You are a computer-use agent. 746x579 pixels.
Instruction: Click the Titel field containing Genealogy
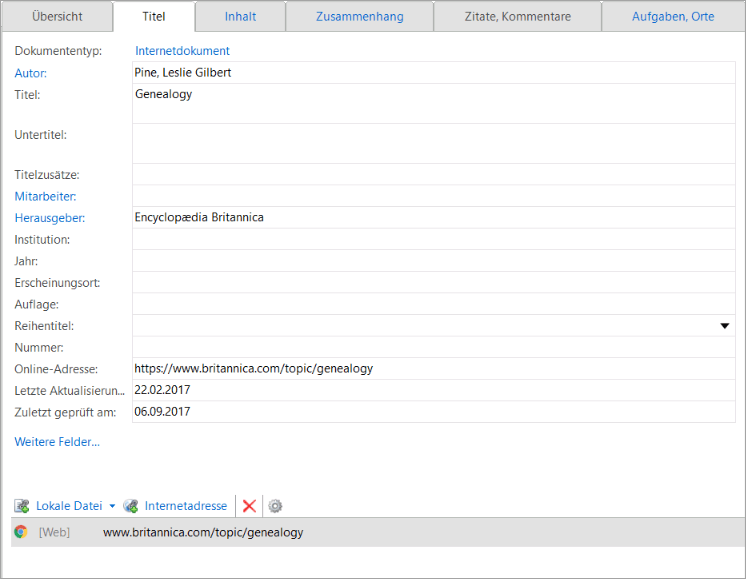(434, 104)
